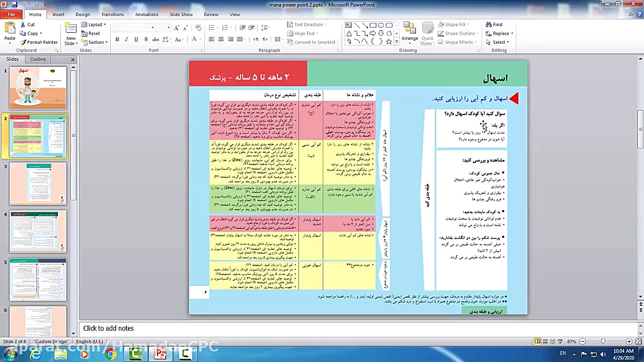Expand the shapes gallery More arrow

396,42
